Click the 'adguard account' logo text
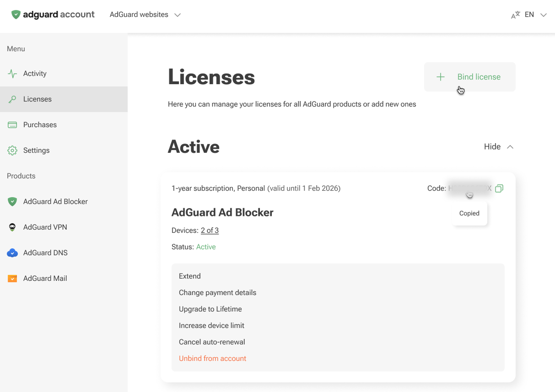555x392 pixels. tap(59, 15)
